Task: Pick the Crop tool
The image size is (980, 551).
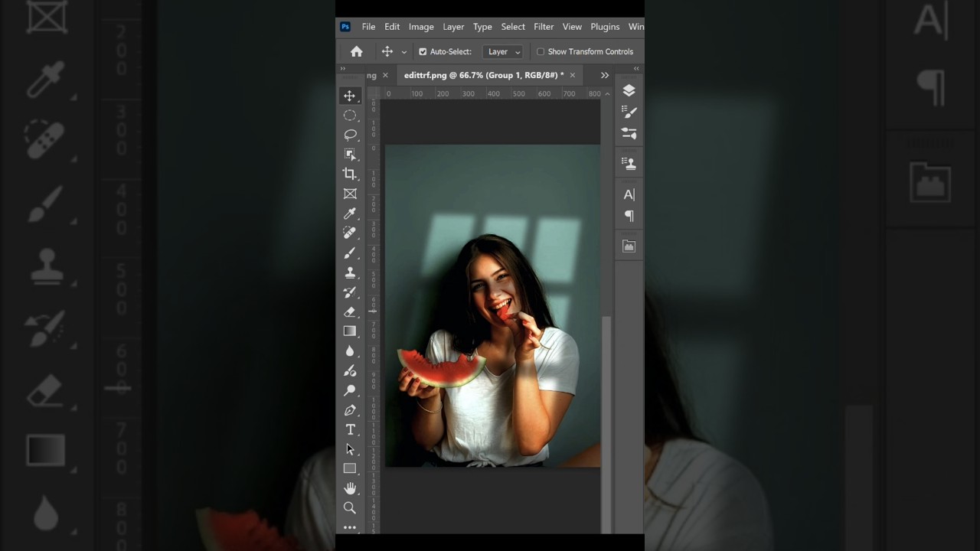Action: [350, 174]
